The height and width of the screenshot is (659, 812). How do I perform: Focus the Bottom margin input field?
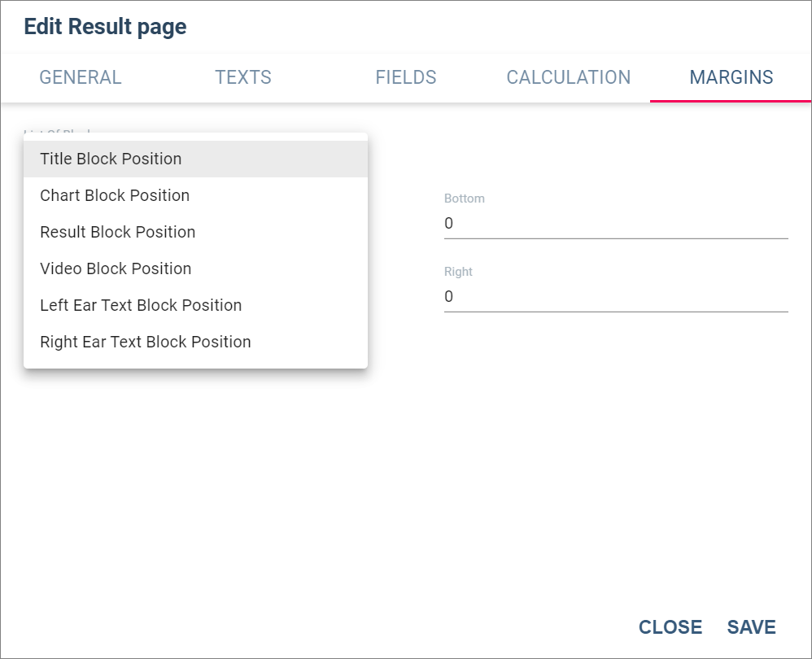pos(616,224)
